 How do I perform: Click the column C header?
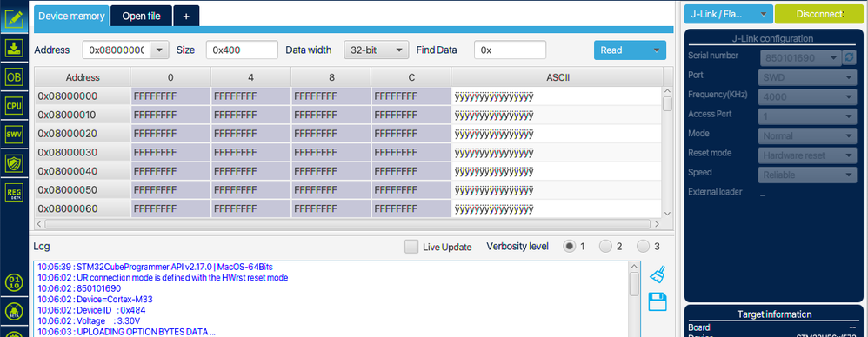pos(411,77)
